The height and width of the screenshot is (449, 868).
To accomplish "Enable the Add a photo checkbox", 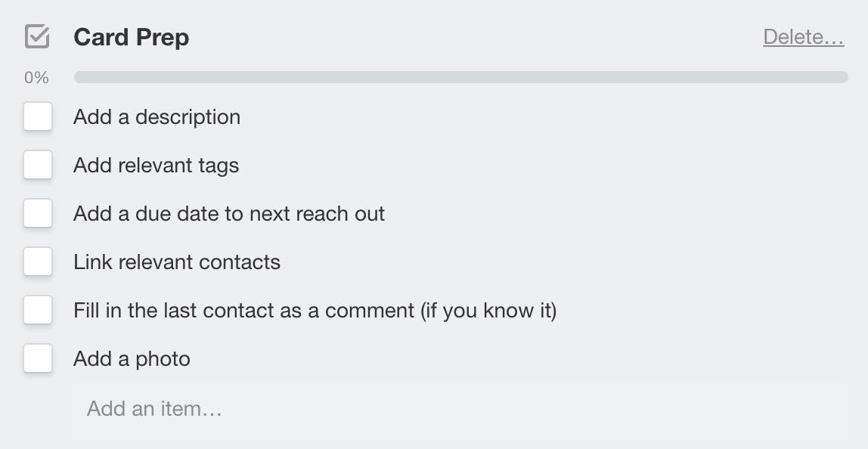I will tap(38, 358).
